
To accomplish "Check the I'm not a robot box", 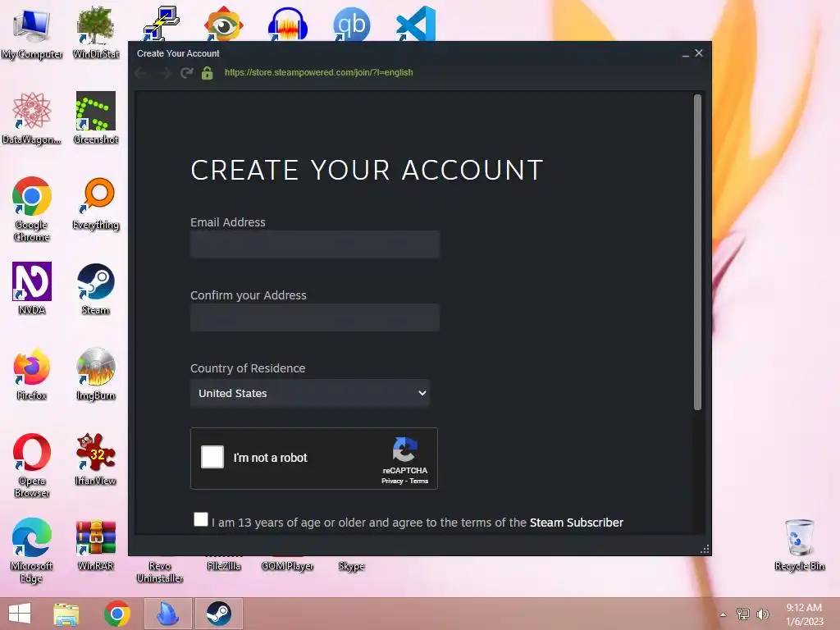I will click(x=212, y=458).
